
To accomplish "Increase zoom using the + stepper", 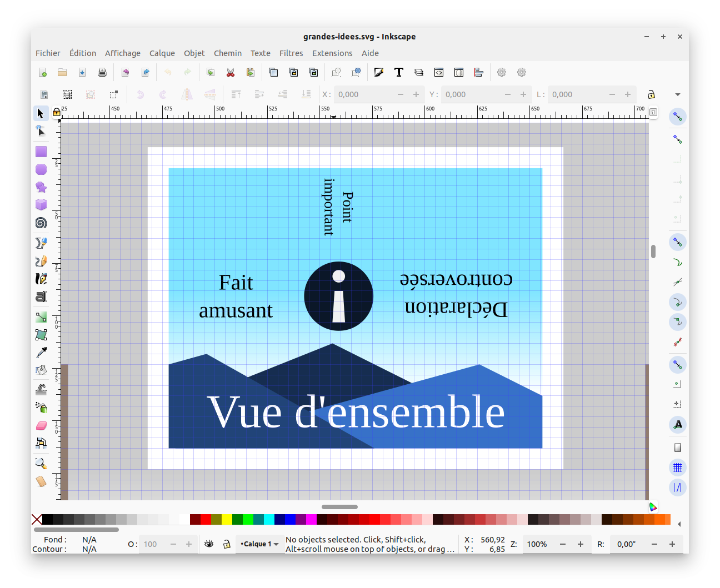I will click(x=581, y=544).
